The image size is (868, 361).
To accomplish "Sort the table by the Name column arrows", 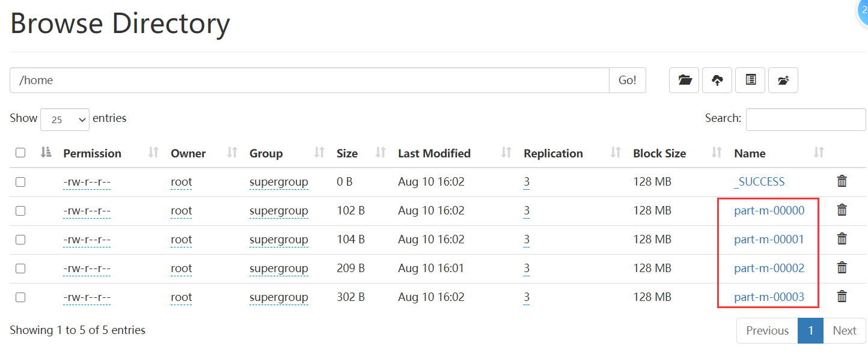I will click(x=818, y=153).
